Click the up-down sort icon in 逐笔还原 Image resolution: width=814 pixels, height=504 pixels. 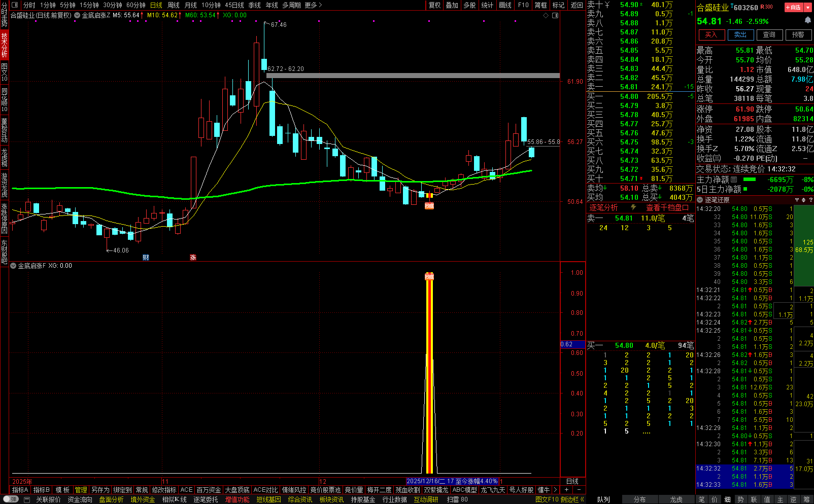tap(803, 200)
